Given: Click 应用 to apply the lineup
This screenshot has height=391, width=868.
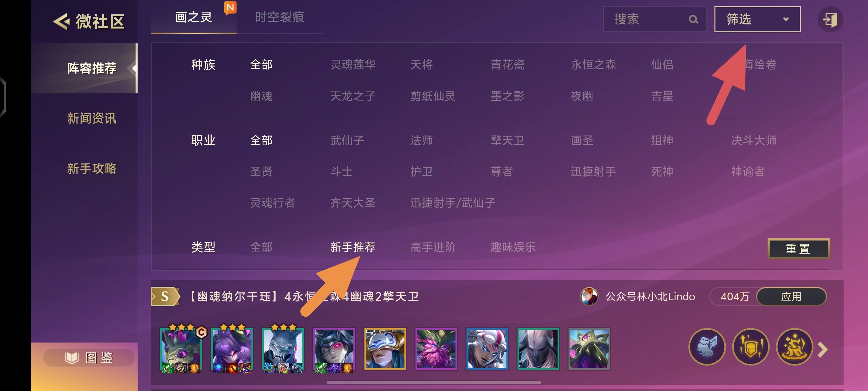Looking at the screenshot, I should pyautogui.click(x=791, y=296).
